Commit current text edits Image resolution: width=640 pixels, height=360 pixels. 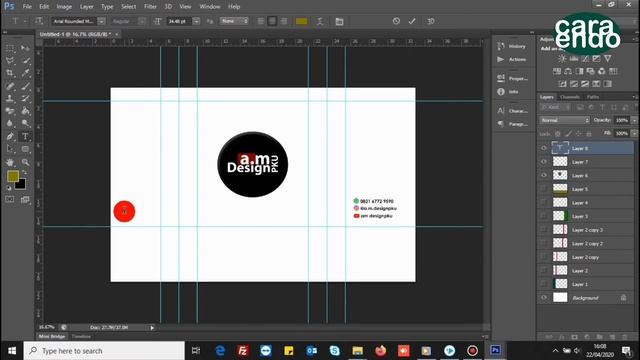click(412, 21)
